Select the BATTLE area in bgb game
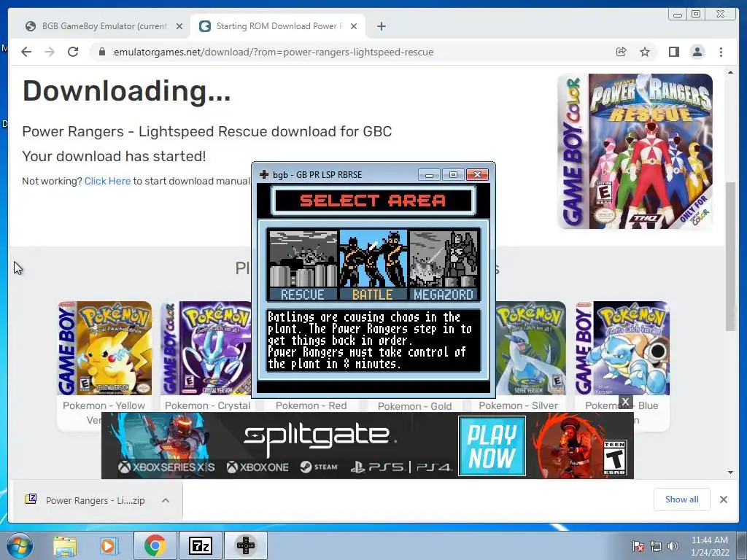This screenshot has height=560, width=747. [x=373, y=265]
